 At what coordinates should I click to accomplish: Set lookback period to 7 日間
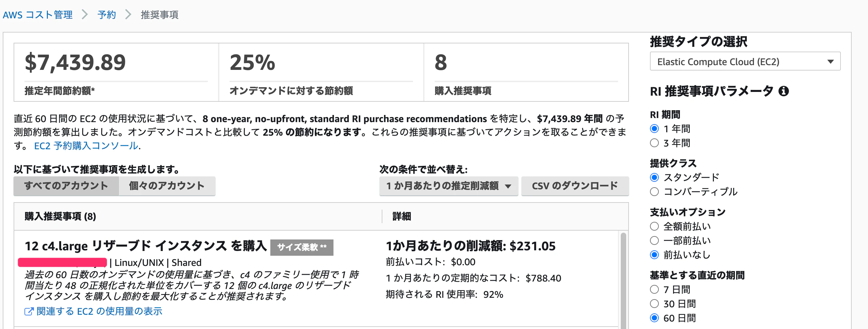coord(654,289)
